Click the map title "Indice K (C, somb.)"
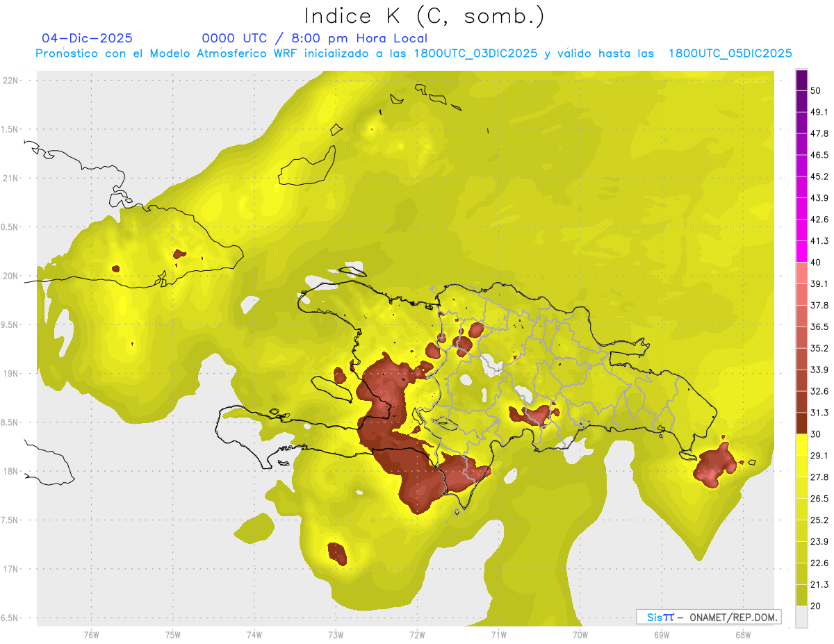Viewport: 834px width, 644px height. 425,15
